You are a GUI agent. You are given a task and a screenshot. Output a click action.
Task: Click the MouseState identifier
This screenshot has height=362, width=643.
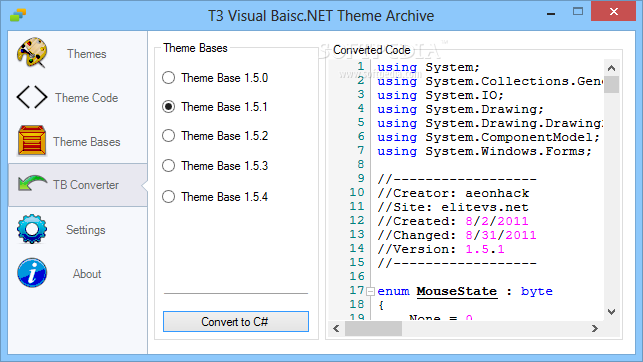tap(457, 291)
